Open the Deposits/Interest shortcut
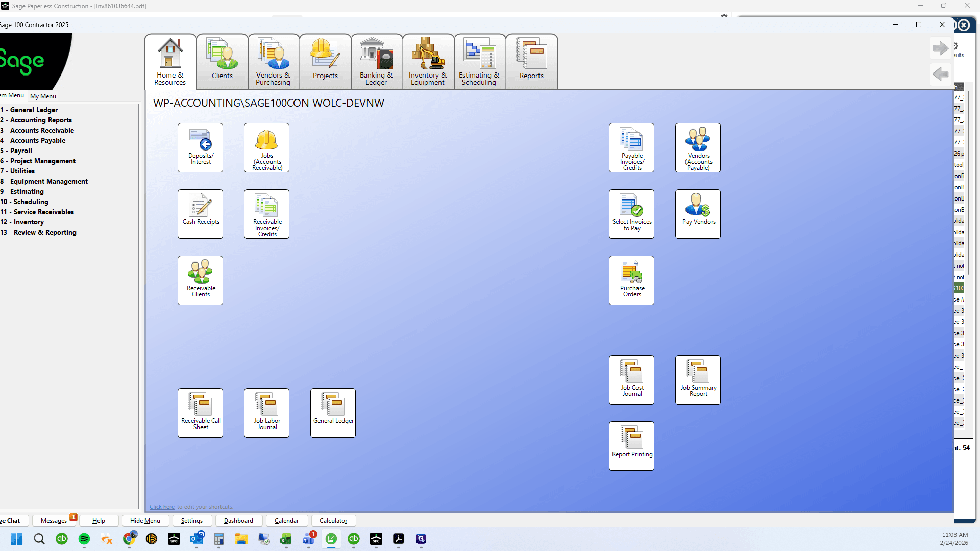980x551 pixels. (x=200, y=147)
